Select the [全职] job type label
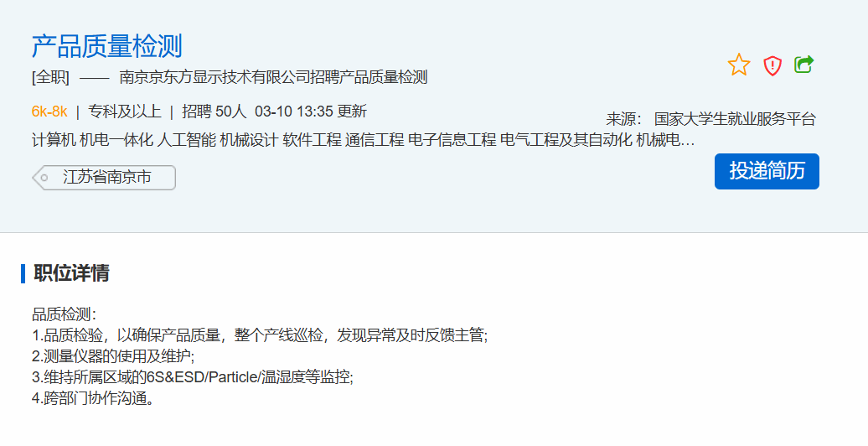Viewport: 868px width, 446px height. [x=50, y=77]
